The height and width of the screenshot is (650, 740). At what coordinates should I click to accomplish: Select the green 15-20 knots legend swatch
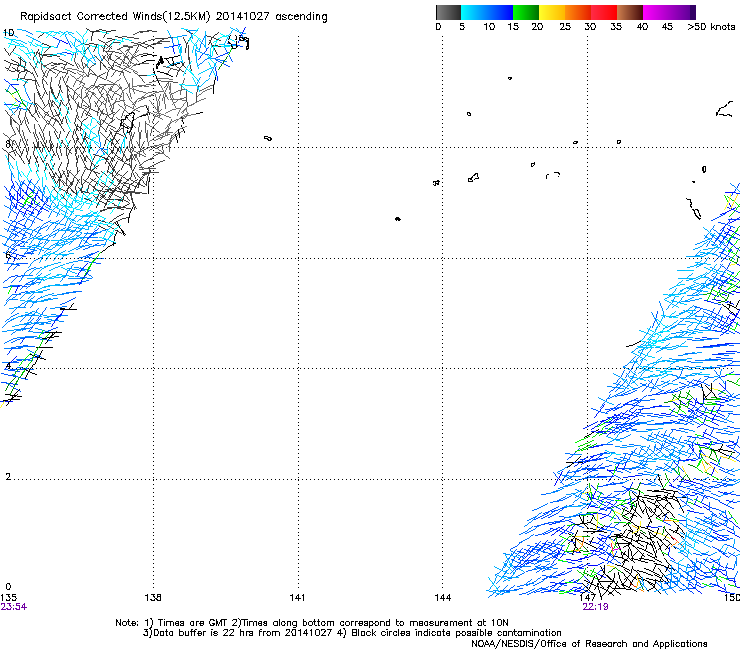point(526,12)
